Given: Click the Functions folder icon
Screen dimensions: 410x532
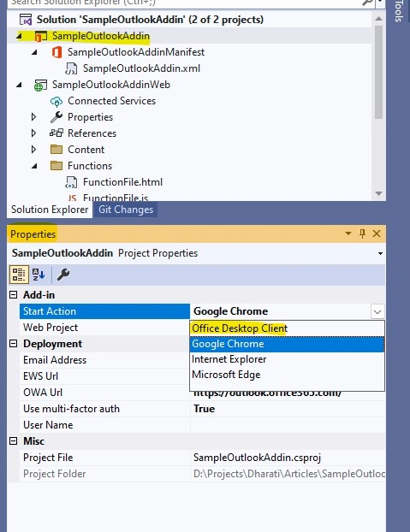Looking at the screenshot, I should click(x=56, y=166).
